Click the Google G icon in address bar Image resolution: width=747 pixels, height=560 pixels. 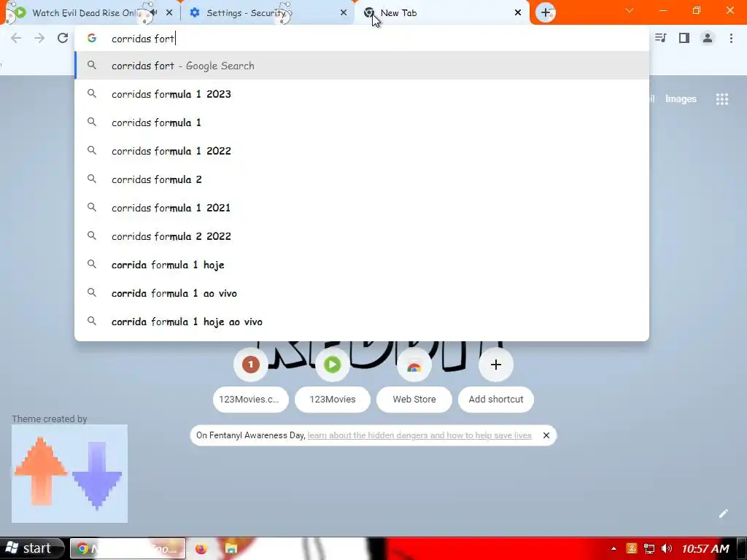[92, 38]
